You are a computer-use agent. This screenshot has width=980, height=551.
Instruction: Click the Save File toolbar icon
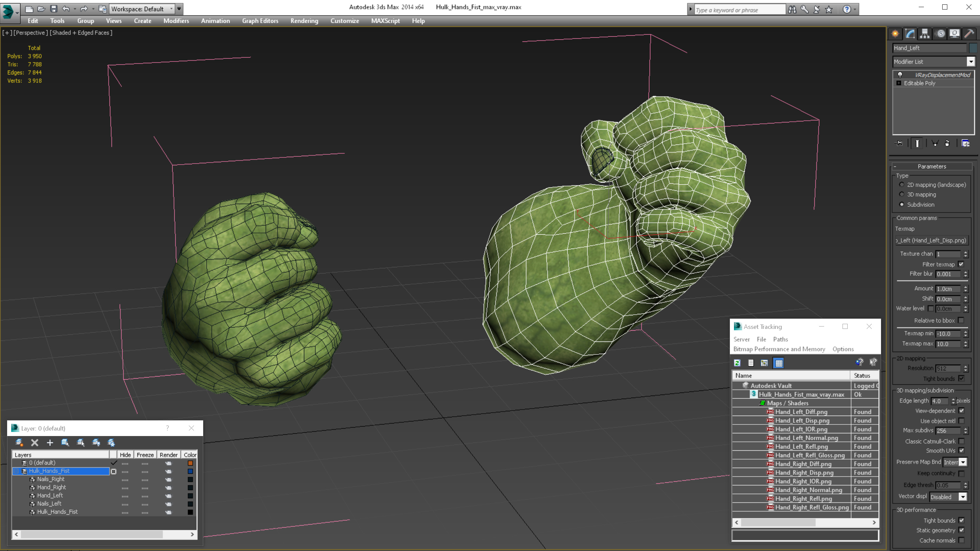54,9
